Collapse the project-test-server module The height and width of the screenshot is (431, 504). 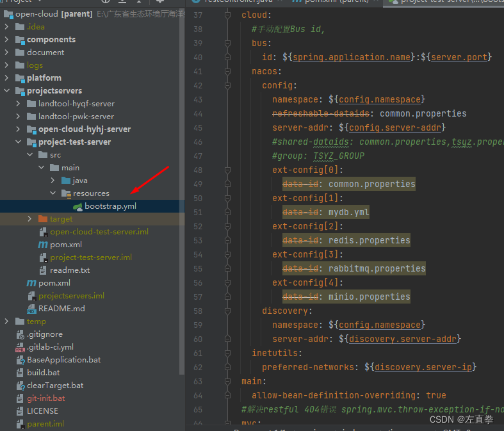[x=19, y=142]
